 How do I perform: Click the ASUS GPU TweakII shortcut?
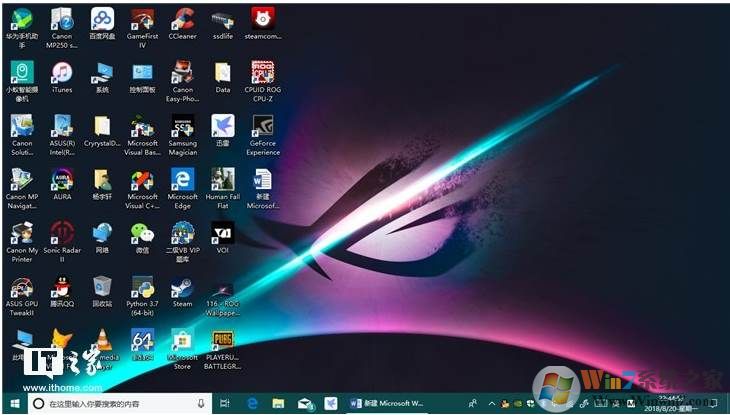21,288
